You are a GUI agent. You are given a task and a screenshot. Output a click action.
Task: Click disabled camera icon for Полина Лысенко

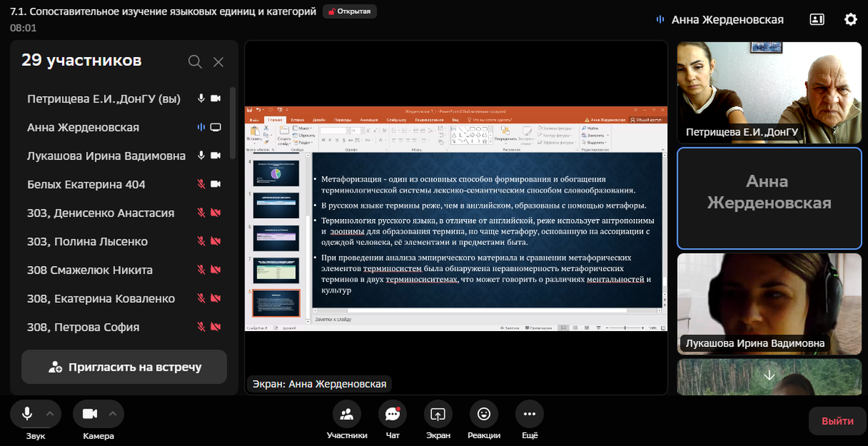(216, 241)
